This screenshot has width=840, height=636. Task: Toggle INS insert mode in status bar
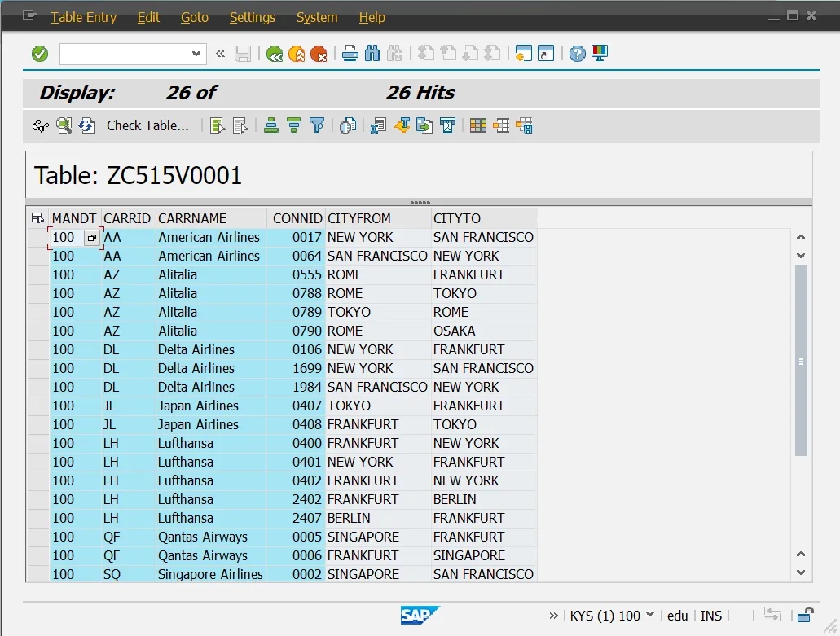711,616
